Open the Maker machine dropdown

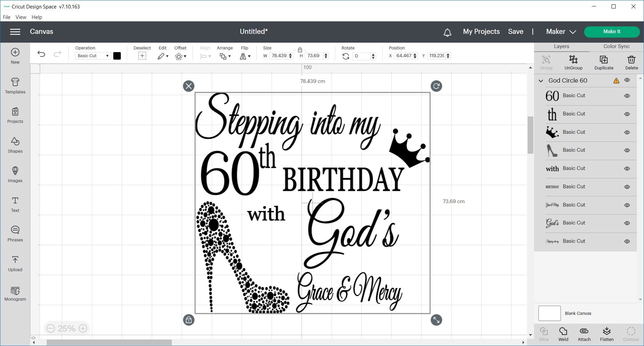point(560,31)
